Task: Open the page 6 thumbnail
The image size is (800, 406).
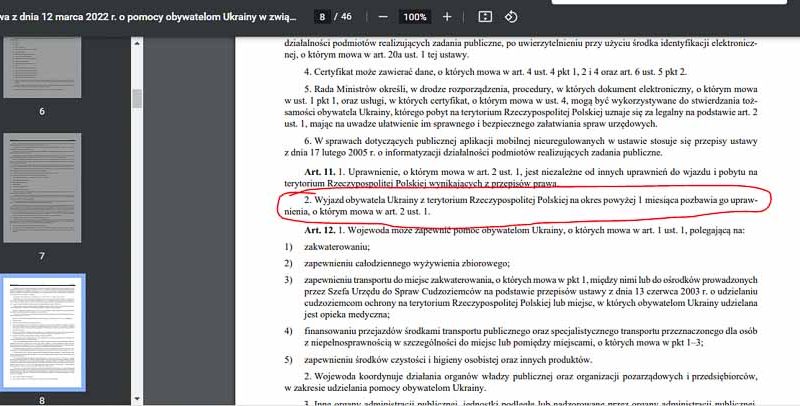Action: pyautogui.click(x=42, y=67)
